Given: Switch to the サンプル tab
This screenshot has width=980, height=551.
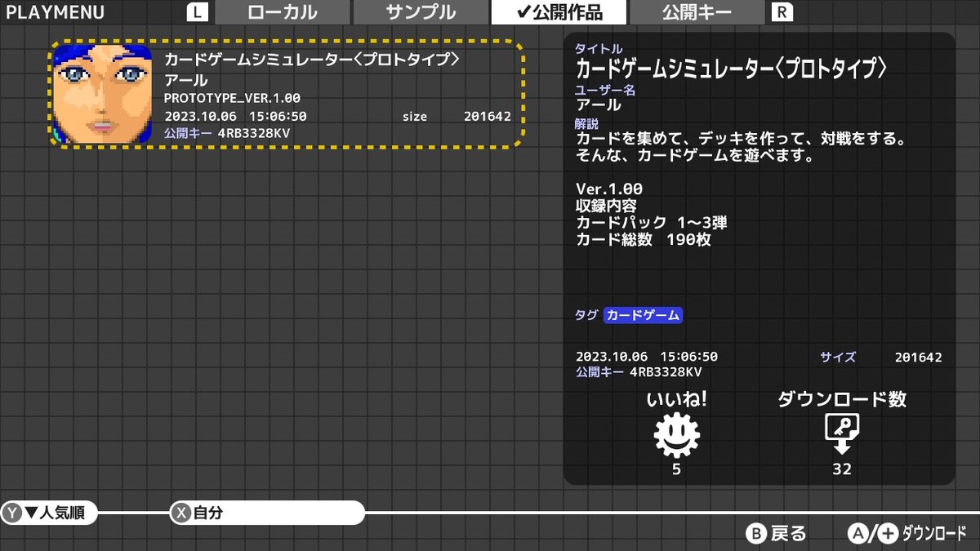Looking at the screenshot, I should coord(421,12).
